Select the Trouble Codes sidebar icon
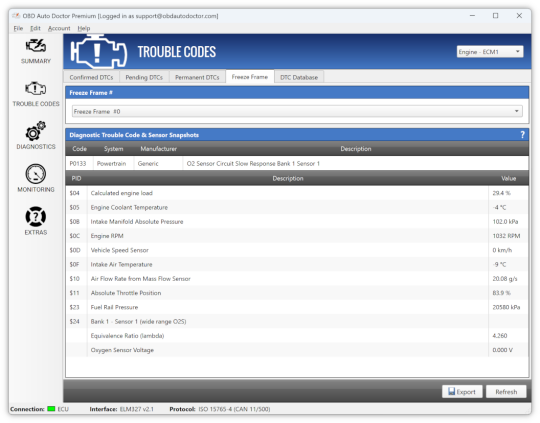The image size is (540, 423). [35, 89]
